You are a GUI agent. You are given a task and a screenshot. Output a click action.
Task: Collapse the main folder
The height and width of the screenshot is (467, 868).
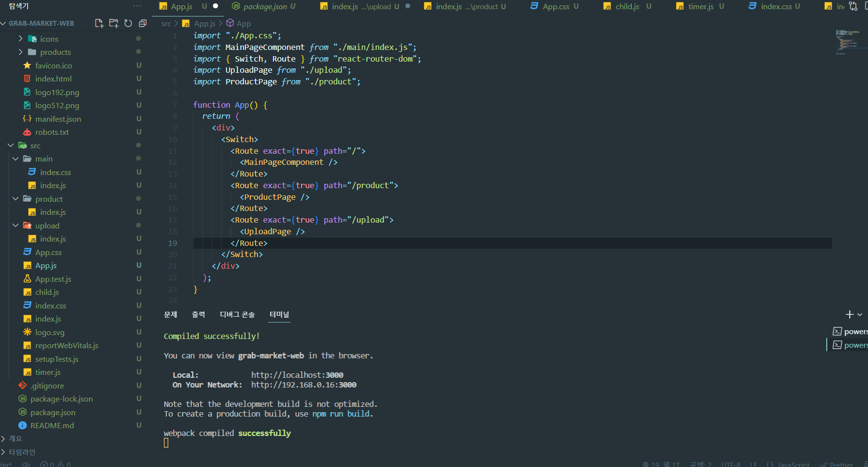(x=44, y=159)
